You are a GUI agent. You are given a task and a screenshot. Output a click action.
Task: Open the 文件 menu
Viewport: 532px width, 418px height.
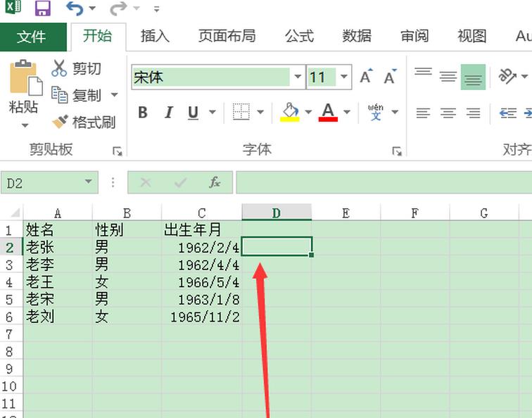32,37
